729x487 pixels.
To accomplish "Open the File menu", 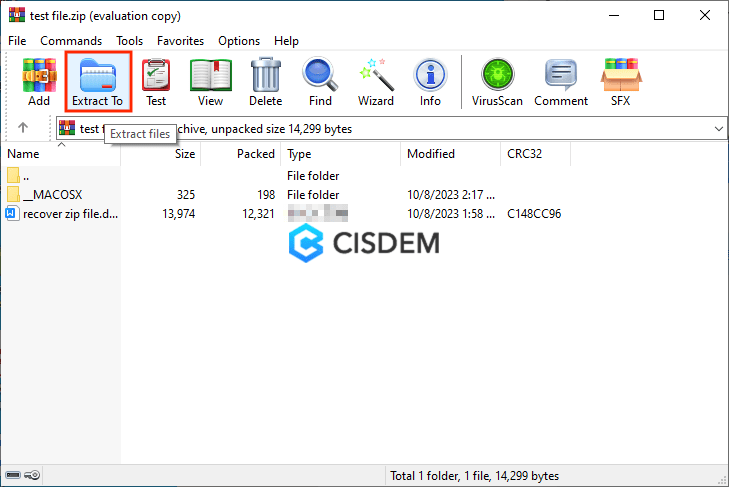I will point(17,41).
